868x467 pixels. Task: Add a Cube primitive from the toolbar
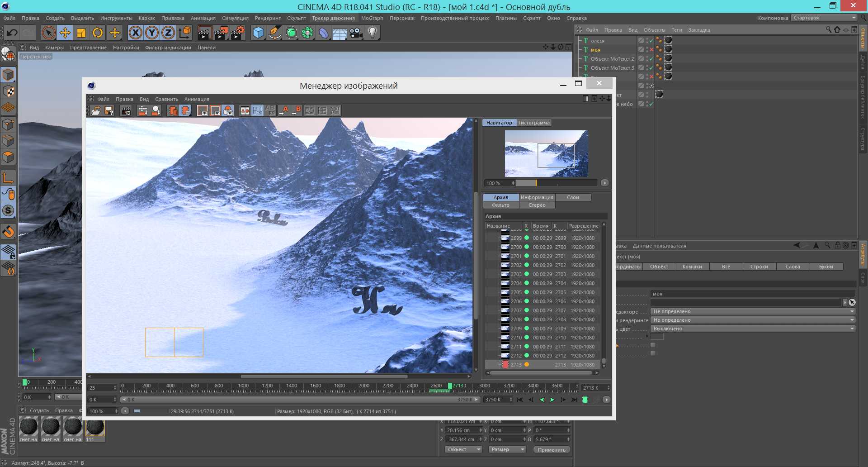pyautogui.click(x=258, y=33)
